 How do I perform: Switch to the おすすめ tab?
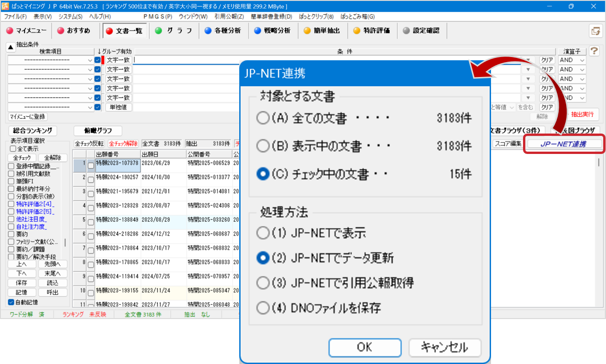point(74,31)
